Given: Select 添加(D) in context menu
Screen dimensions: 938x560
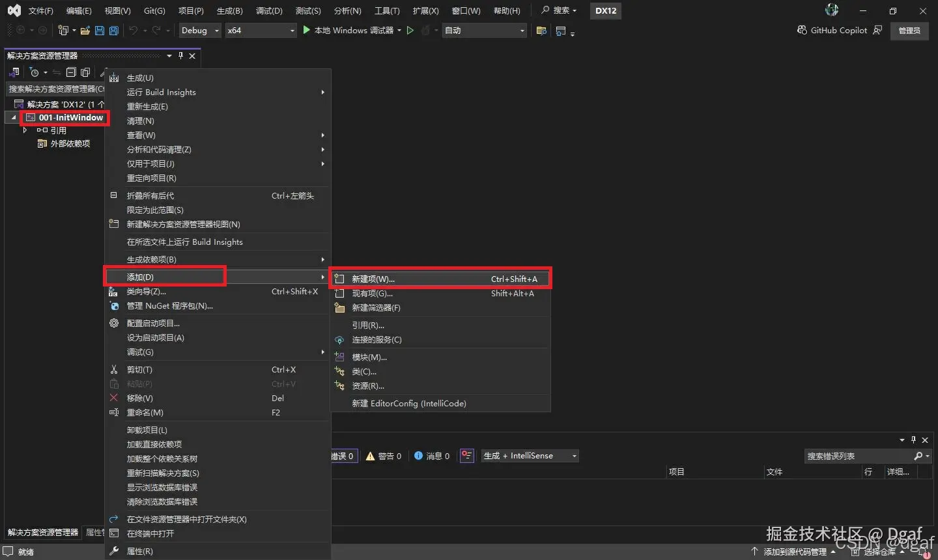Looking at the screenshot, I should pos(218,277).
